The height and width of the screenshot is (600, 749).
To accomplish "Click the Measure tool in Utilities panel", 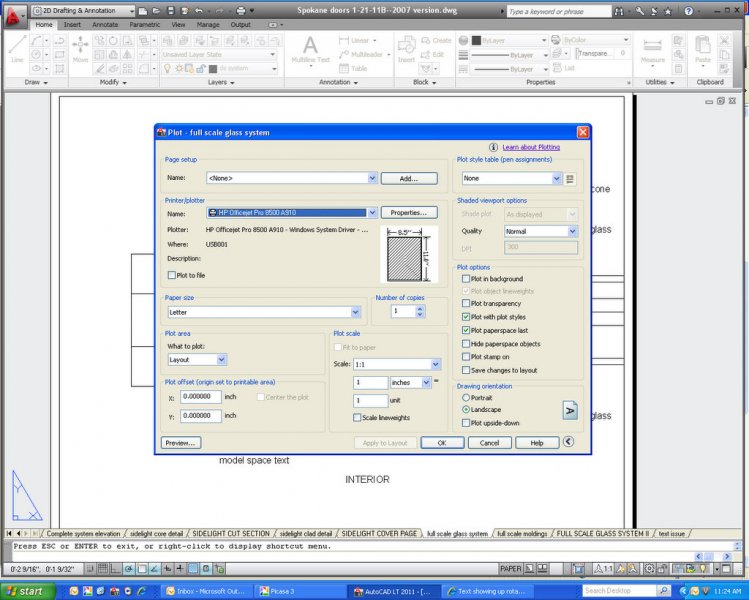I will [x=653, y=50].
